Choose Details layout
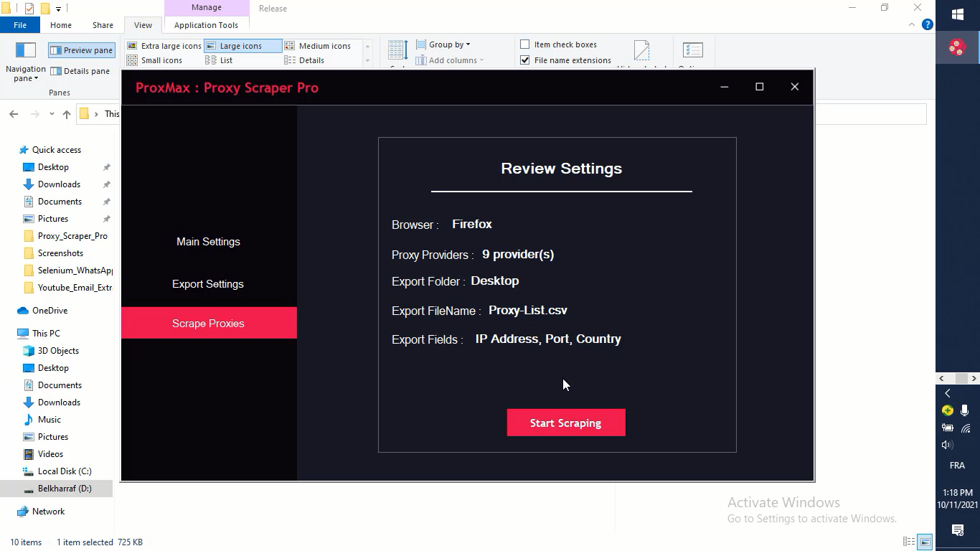This screenshot has width=980, height=551. 305,60
